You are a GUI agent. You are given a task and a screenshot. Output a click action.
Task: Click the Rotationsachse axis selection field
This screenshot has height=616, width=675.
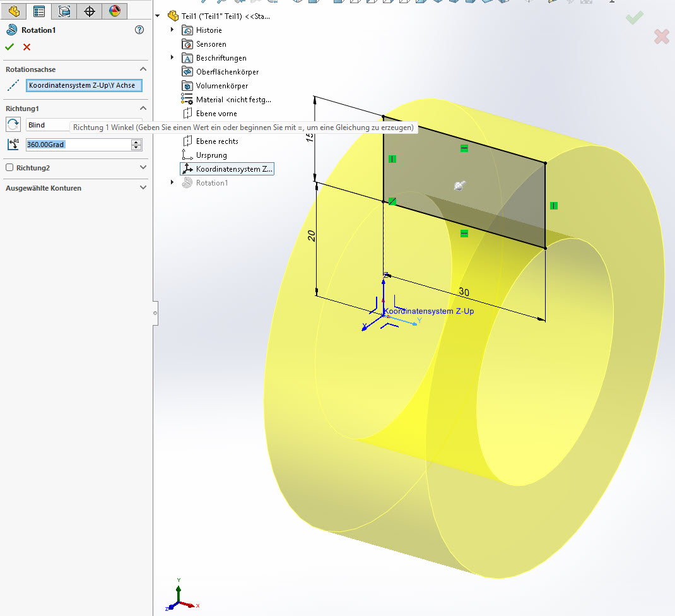[84, 85]
